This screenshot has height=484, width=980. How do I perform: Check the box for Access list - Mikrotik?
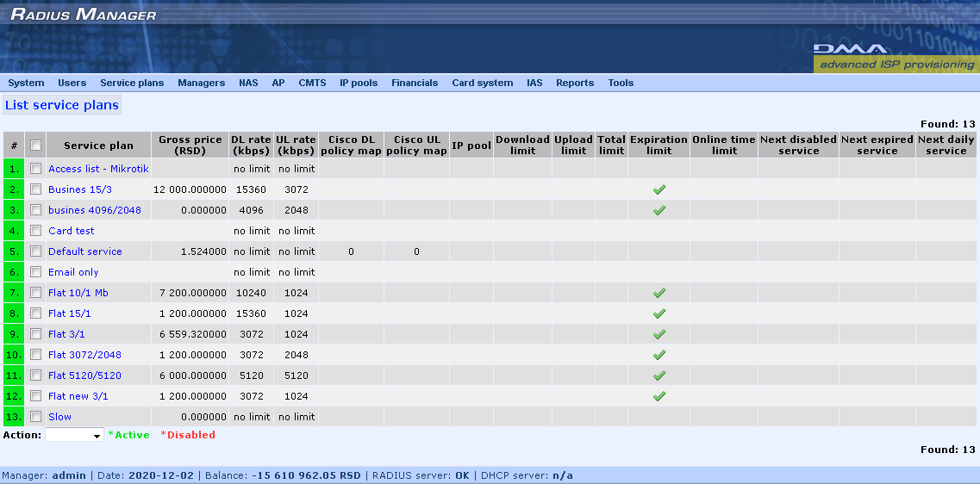(35, 168)
